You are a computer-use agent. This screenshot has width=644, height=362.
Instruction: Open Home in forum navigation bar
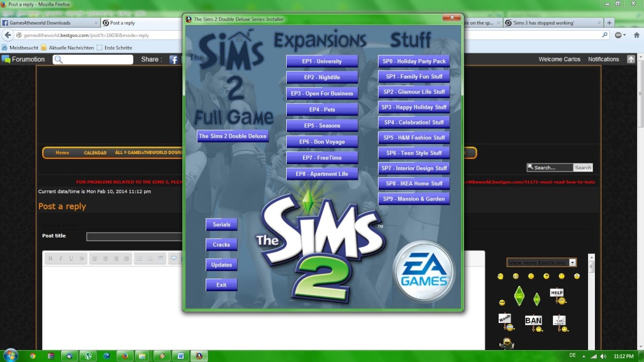(62, 153)
